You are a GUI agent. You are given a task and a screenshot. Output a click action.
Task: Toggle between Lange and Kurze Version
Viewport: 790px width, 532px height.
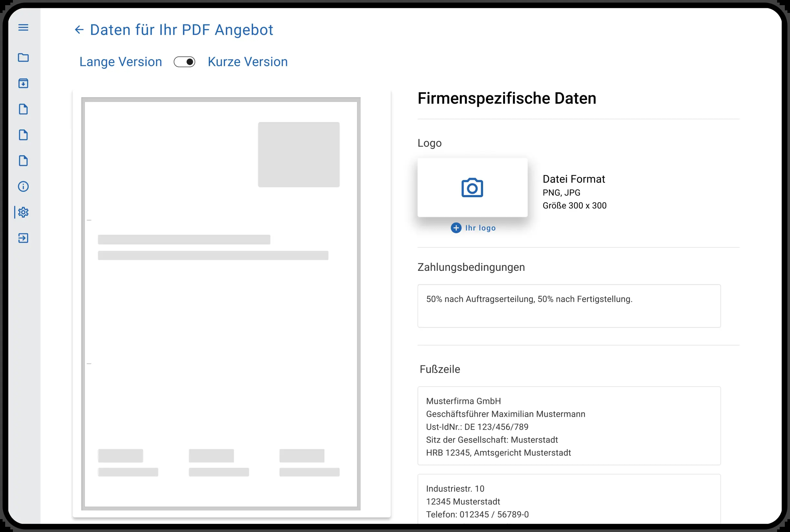click(184, 62)
